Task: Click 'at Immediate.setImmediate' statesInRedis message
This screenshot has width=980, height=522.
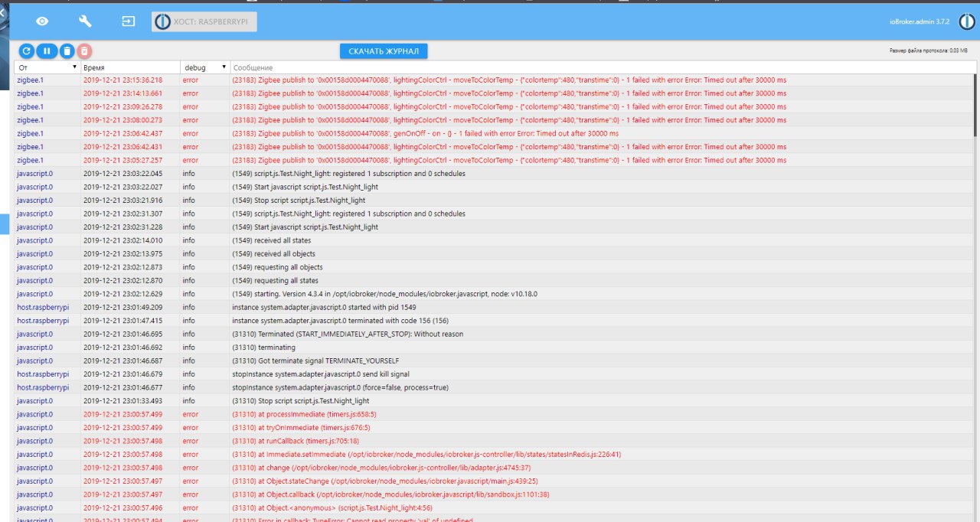Action: [426, 455]
